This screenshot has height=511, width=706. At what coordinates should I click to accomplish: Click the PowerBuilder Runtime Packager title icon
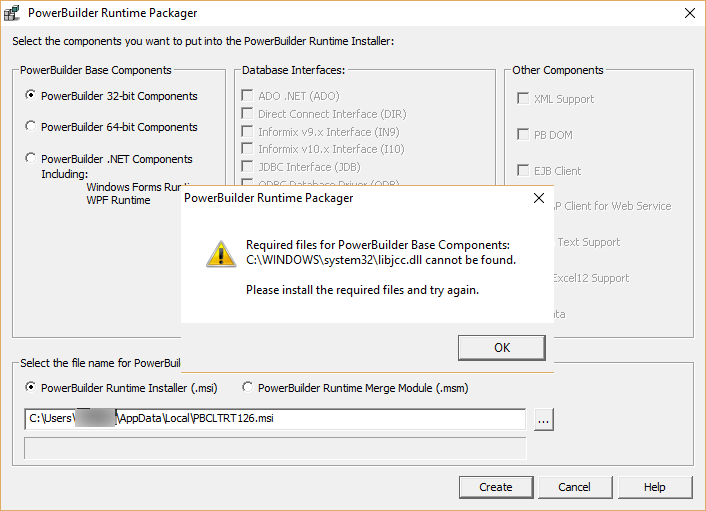(12, 13)
